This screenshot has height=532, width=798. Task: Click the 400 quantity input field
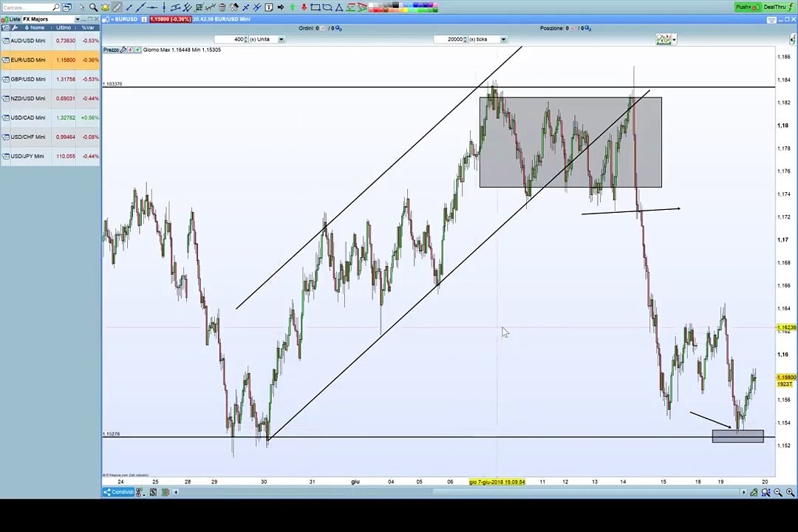point(228,39)
